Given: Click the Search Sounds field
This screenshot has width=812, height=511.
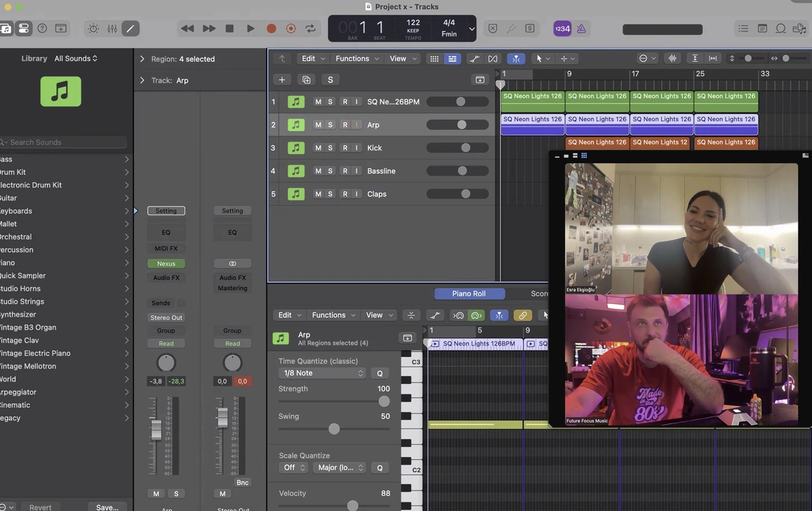Looking at the screenshot, I should tap(63, 142).
